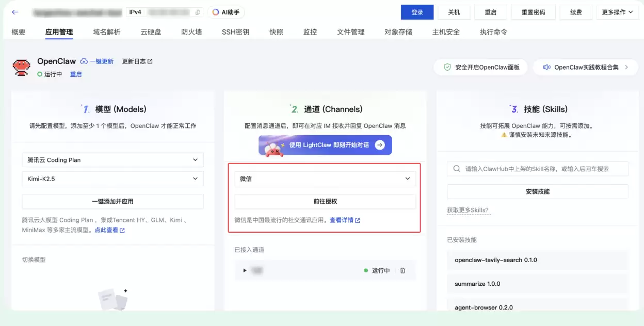This screenshot has height=326, width=644.
Task: Click the shield icon for 安全开启OpenClaw面板
Action: 447,67
